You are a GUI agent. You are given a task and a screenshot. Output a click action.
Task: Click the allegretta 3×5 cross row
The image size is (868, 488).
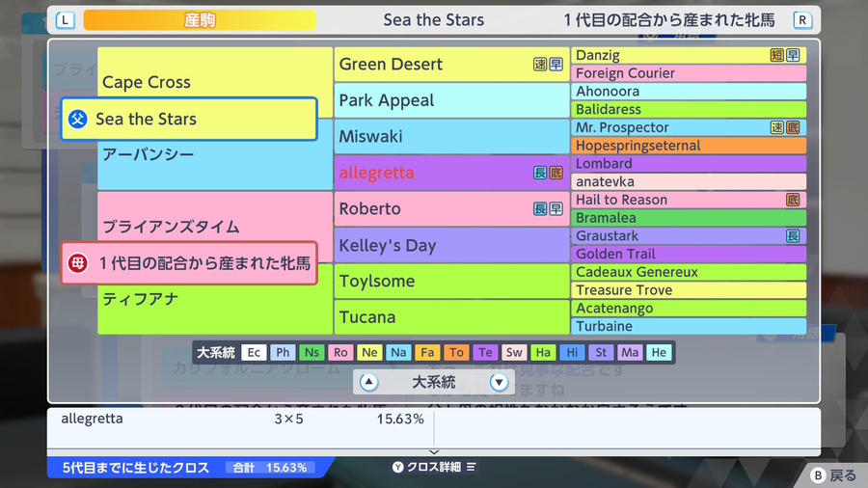[x=242, y=419]
